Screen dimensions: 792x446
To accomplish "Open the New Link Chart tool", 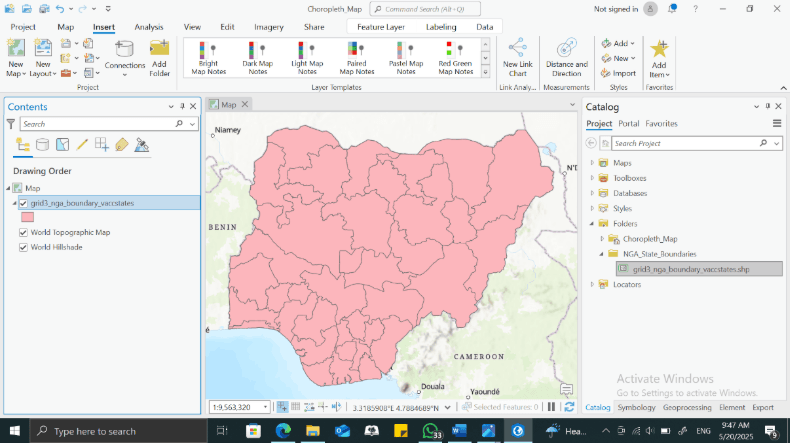I will 517,58.
